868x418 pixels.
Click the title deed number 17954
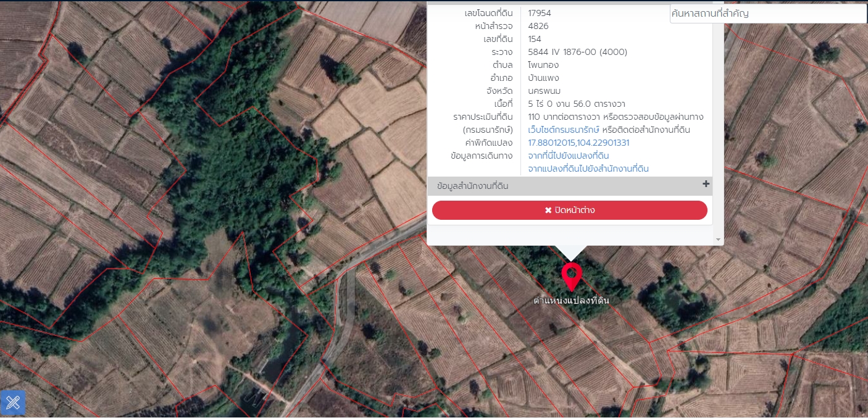(540, 13)
